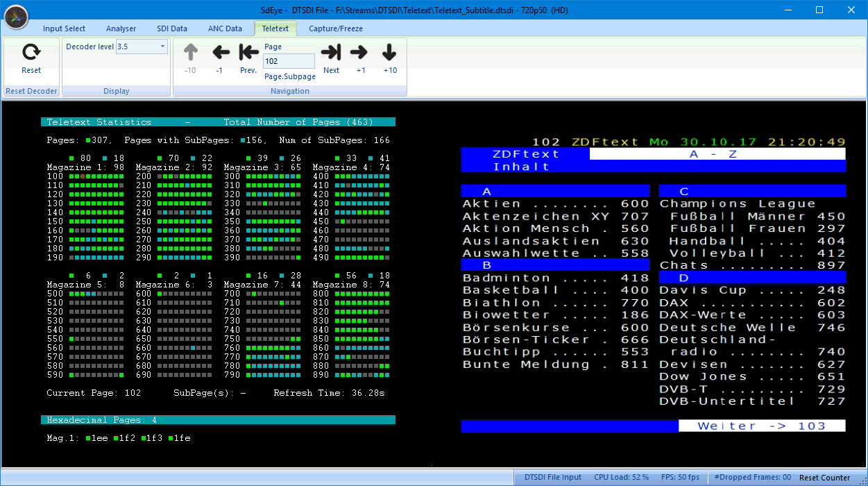This screenshot has width=868, height=486.
Task: Click 'CPU Load: 52 %' status entry
Action: click(x=621, y=478)
